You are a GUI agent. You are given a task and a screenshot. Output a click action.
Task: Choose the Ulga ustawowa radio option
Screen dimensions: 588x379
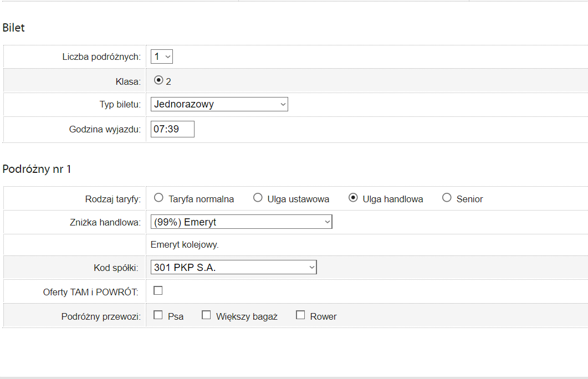tap(257, 198)
